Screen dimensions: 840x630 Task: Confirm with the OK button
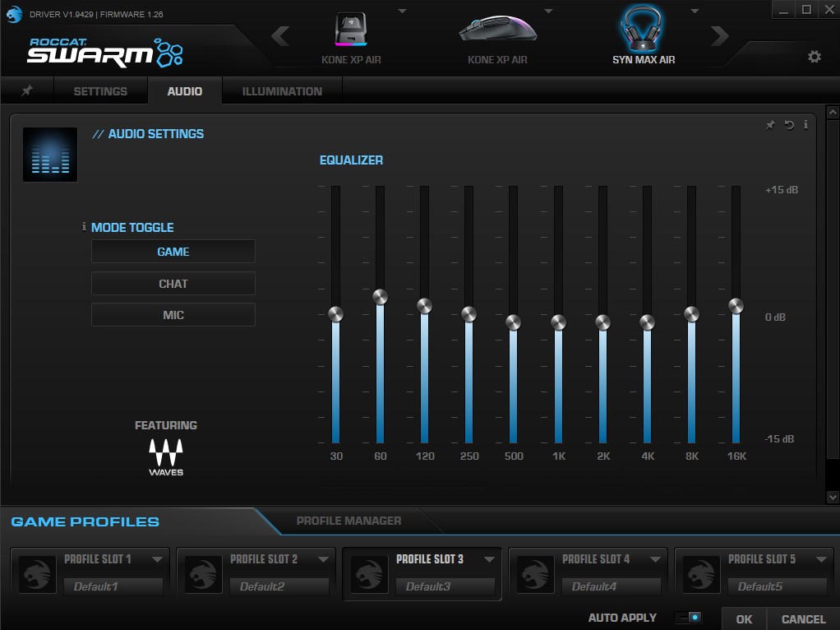(x=744, y=618)
